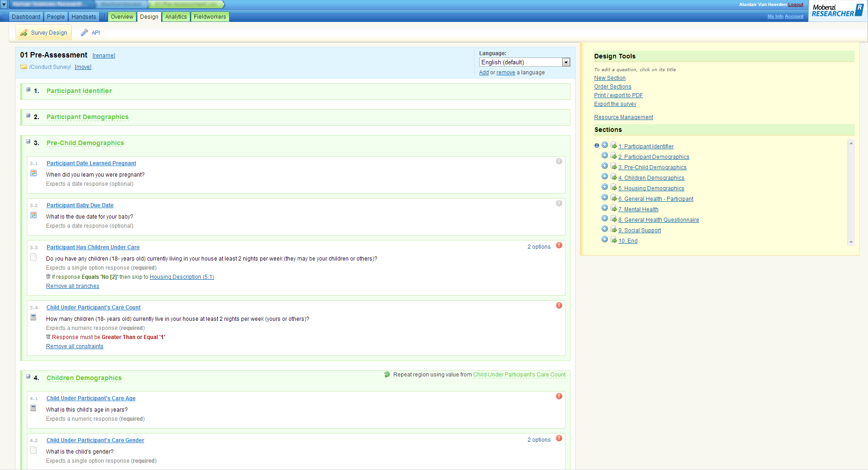Click the trash icon beside the Greater Than constraint

(48, 337)
